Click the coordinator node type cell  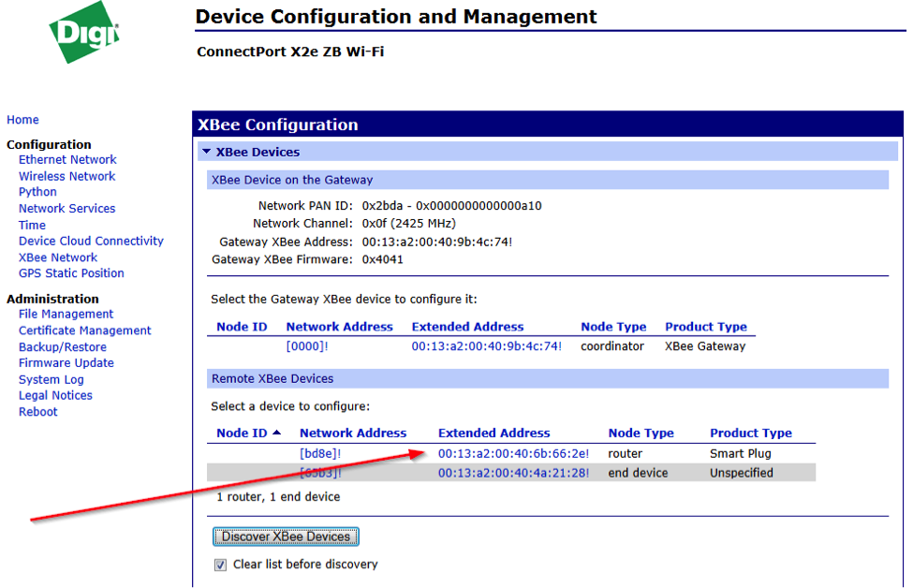coord(612,345)
